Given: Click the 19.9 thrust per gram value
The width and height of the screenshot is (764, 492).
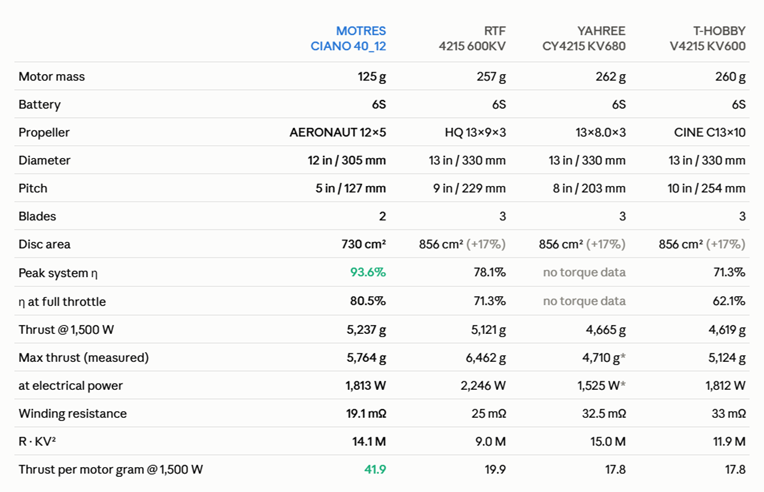Looking at the screenshot, I should click(496, 470).
